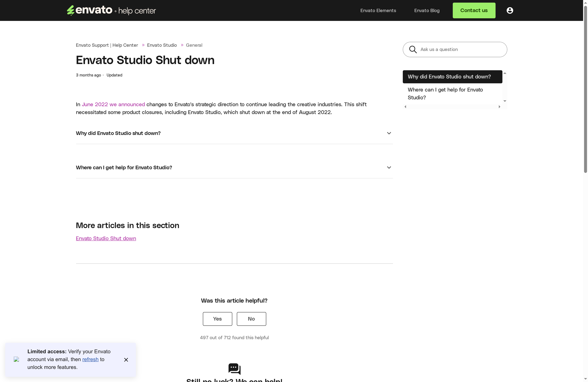Click the sidebar scrollbar down arrow
Screen dimensions: 588x382
pyautogui.click(x=505, y=101)
